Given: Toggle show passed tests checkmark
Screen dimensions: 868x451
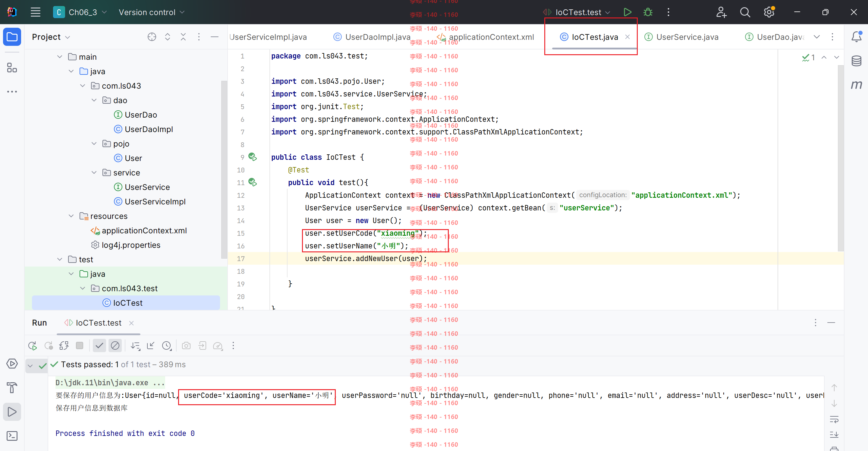Looking at the screenshot, I should pyautogui.click(x=99, y=345).
